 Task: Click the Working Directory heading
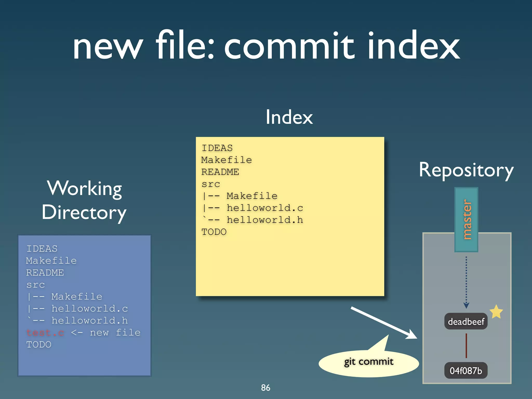click(84, 200)
